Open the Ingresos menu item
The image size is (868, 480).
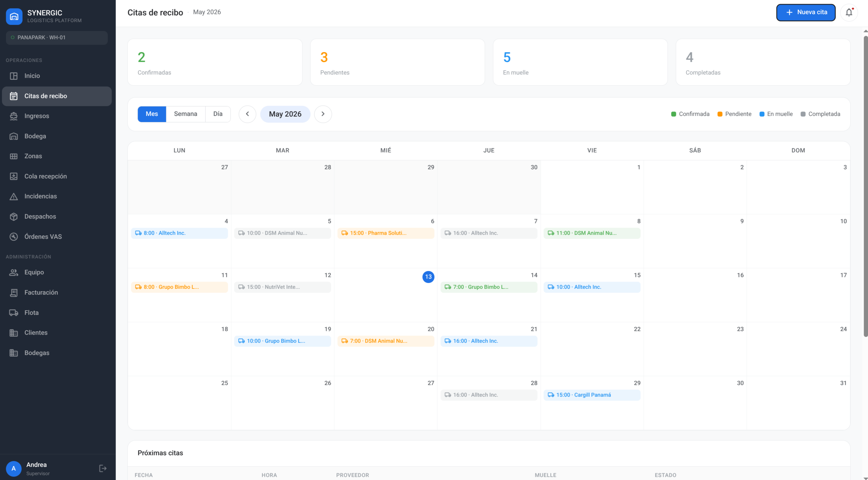pyautogui.click(x=57, y=116)
